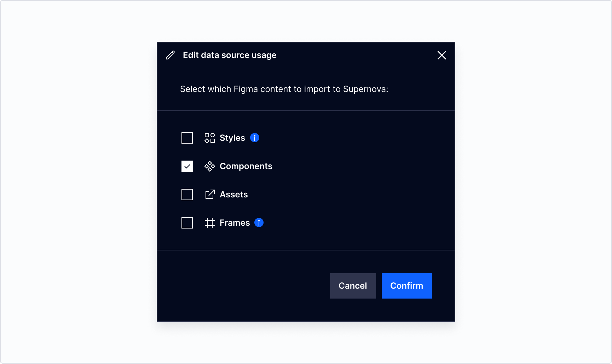Image resolution: width=612 pixels, height=364 pixels.
Task: Click the Frames label
Action: point(235,223)
